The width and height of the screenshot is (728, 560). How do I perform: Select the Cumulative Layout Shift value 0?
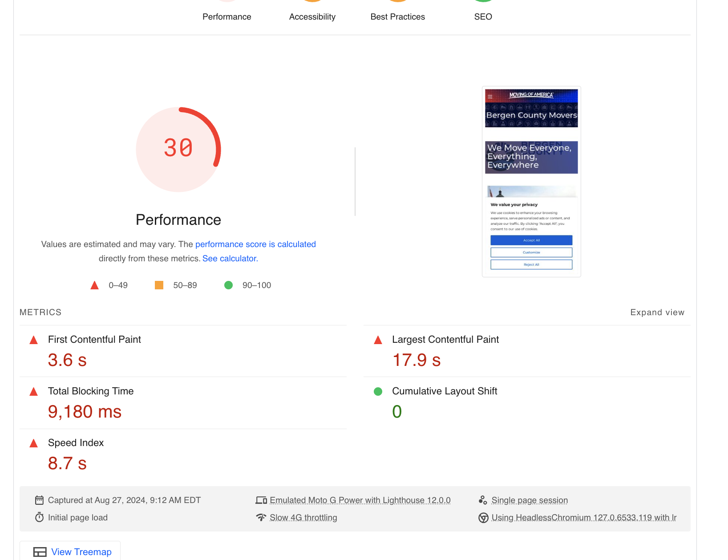(x=397, y=411)
